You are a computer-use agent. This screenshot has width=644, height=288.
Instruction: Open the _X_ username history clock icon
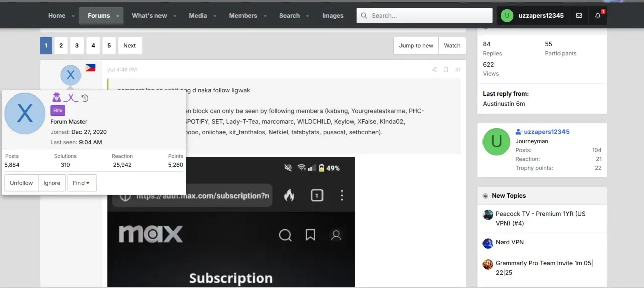(85, 98)
